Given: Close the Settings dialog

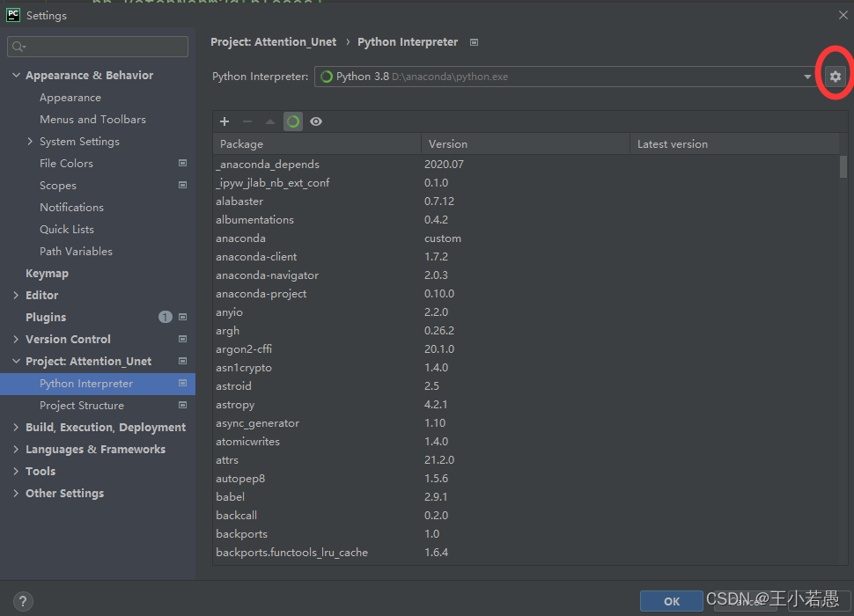Looking at the screenshot, I should 843,15.
